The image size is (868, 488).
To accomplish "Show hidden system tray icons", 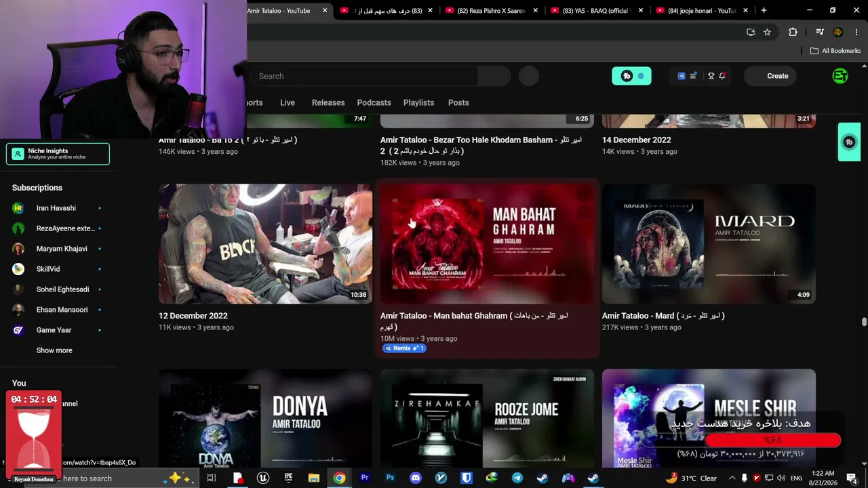I will pos(732,478).
